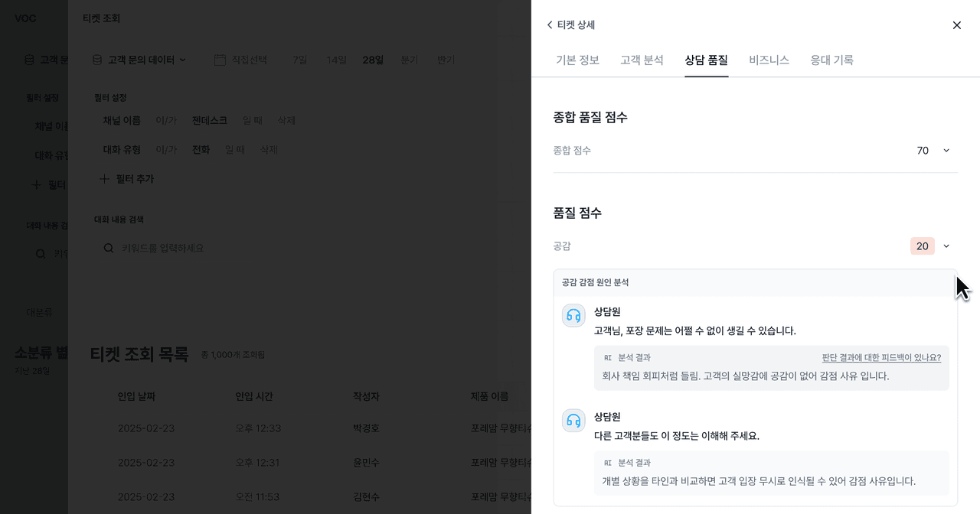Screen dimensions: 980x514
Task: Click the second 상담원 headset icon
Action: coord(573,421)
